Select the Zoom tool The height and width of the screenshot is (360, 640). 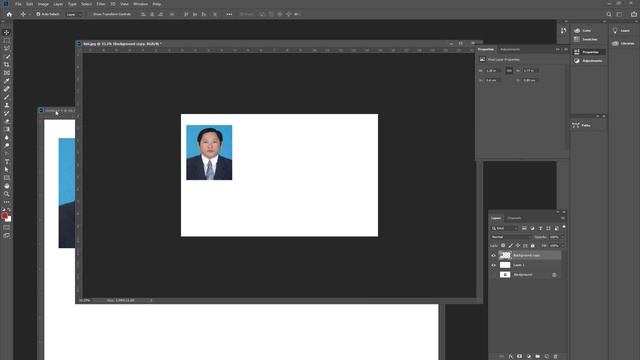pos(7,194)
